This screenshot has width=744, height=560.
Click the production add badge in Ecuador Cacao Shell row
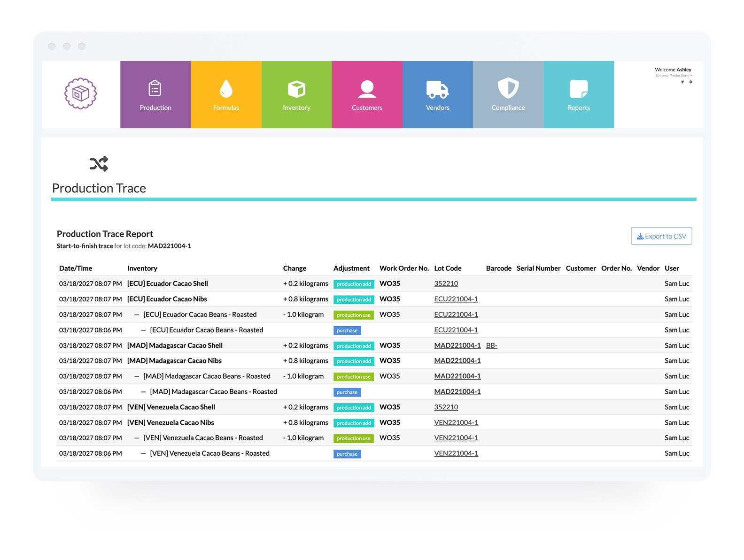354,284
